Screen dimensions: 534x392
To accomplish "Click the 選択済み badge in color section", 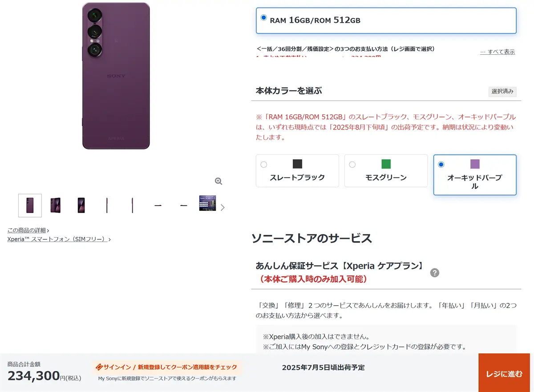I will 502,92.
